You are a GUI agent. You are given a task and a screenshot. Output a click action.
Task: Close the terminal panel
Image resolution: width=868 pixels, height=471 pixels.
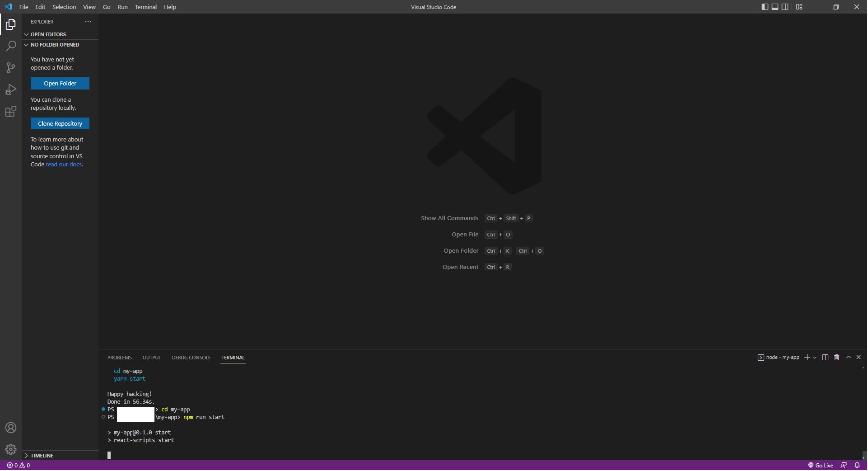point(859,357)
